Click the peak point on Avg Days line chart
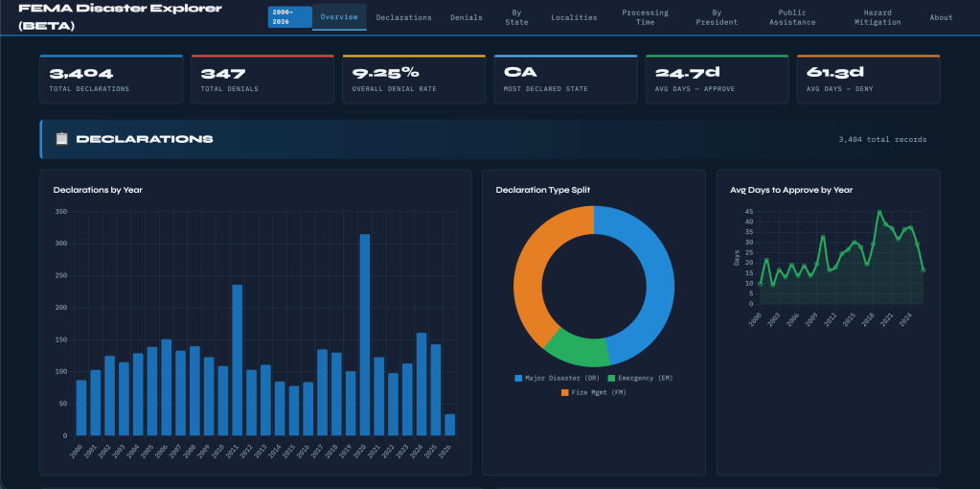Viewport: 980px width, 489px height. [x=879, y=213]
